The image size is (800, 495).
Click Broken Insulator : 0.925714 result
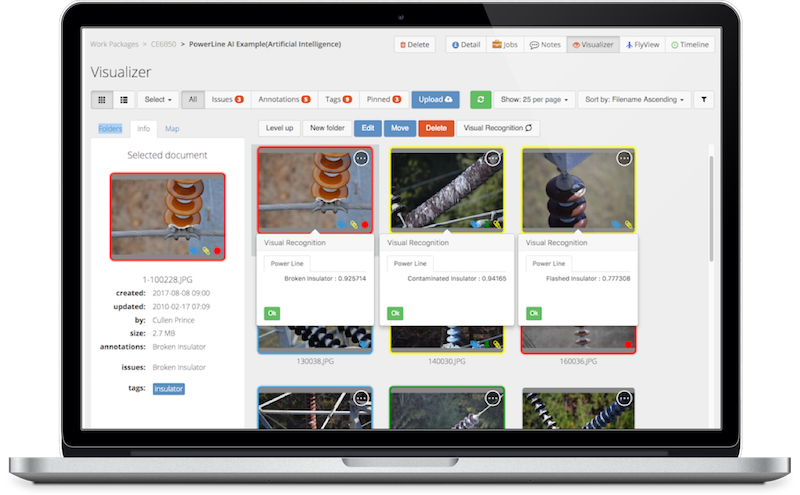tap(325, 279)
